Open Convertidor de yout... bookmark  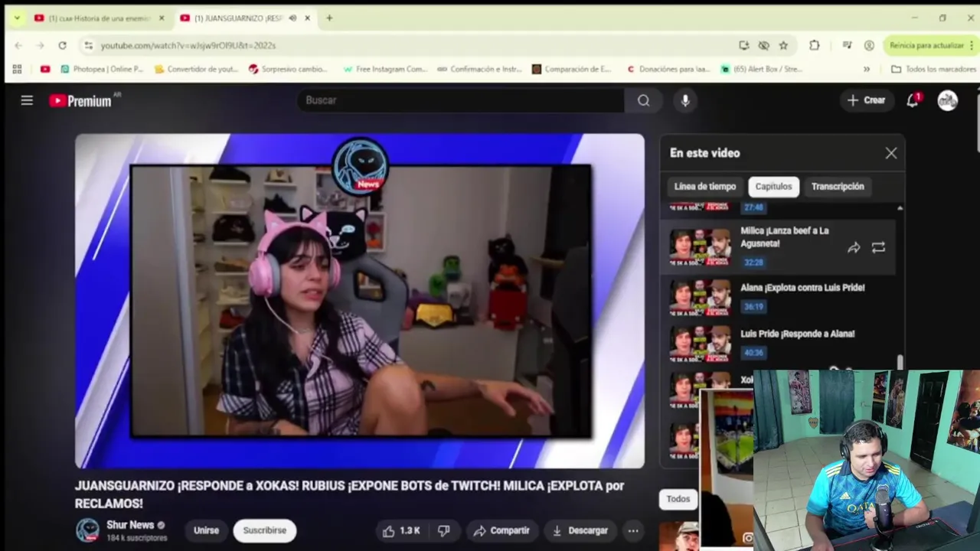pyautogui.click(x=196, y=69)
